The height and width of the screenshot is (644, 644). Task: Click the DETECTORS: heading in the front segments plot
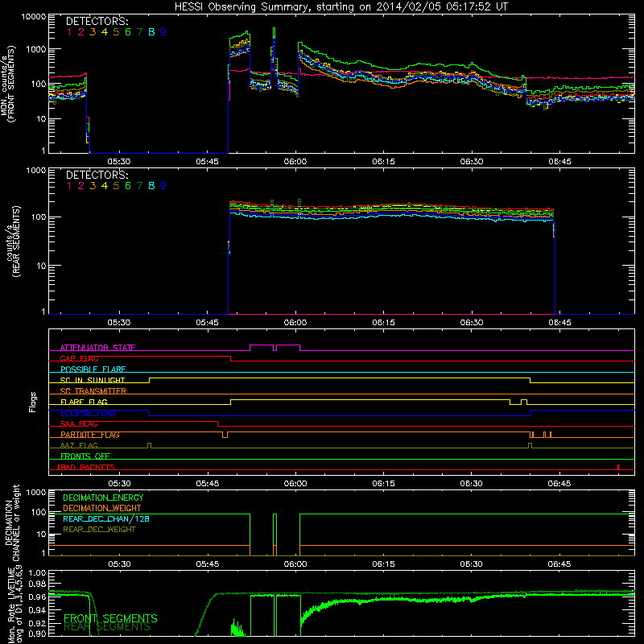[97, 22]
